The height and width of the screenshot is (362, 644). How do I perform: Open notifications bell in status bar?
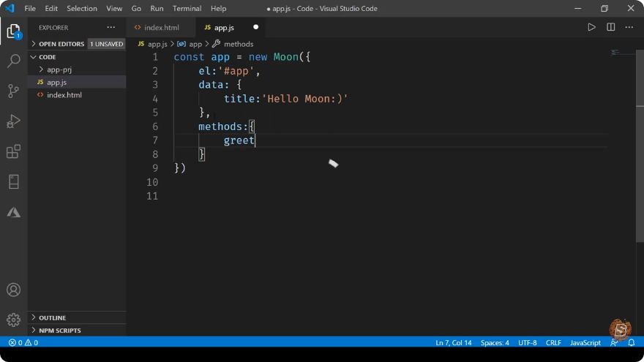(x=632, y=342)
